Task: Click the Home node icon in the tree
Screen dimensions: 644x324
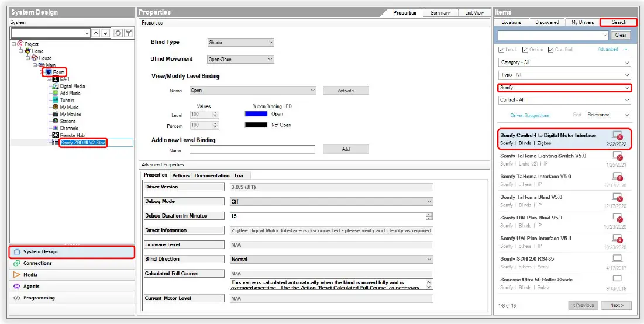Action: [x=28, y=50]
